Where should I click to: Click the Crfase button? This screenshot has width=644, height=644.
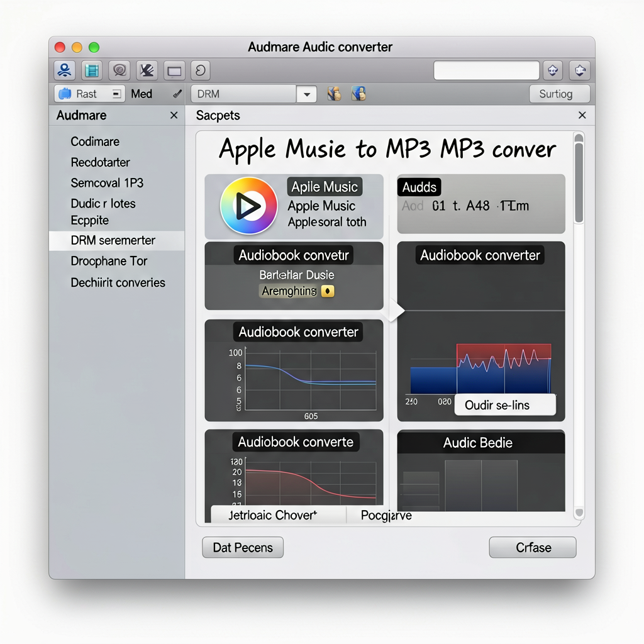coord(533,548)
